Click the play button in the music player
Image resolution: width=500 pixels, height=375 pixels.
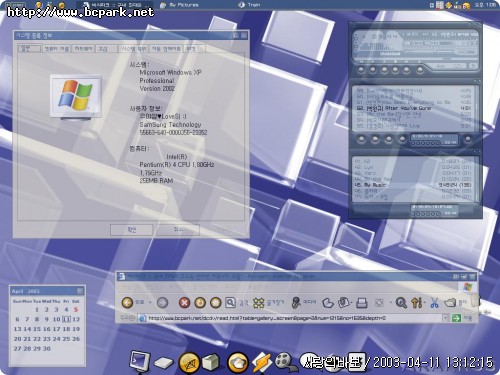tap(372, 70)
